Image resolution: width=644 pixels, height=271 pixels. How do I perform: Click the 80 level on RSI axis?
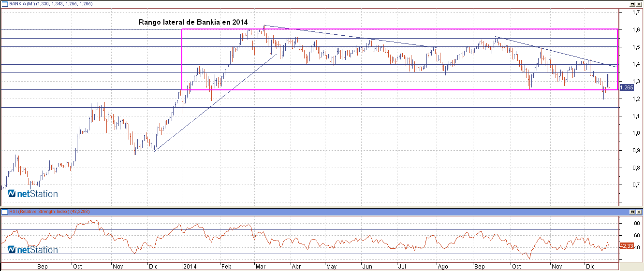click(x=638, y=223)
